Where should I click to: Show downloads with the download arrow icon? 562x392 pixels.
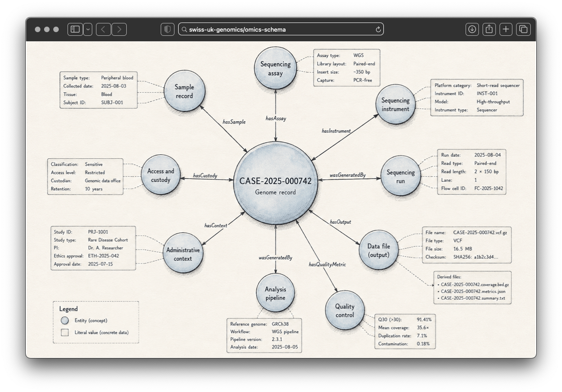[x=472, y=29]
